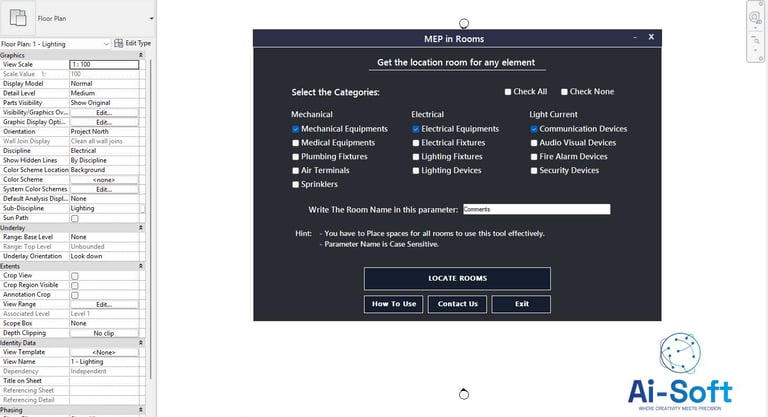Viewport: 768px width, 417px height.
Task: Click the Parts Visibility Show Original value
Action: (x=104, y=103)
